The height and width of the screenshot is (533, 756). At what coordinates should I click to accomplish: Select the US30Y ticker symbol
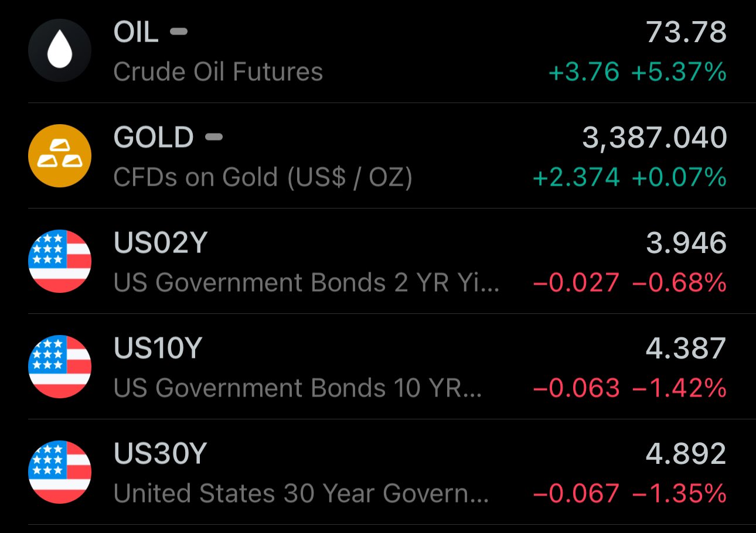click(x=161, y=454)
